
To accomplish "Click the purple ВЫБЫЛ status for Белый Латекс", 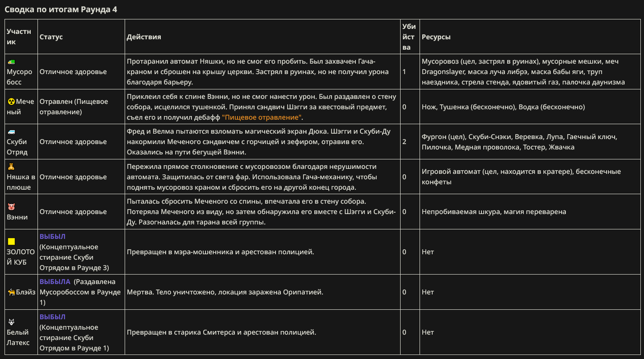I will [x=52, y=317].
